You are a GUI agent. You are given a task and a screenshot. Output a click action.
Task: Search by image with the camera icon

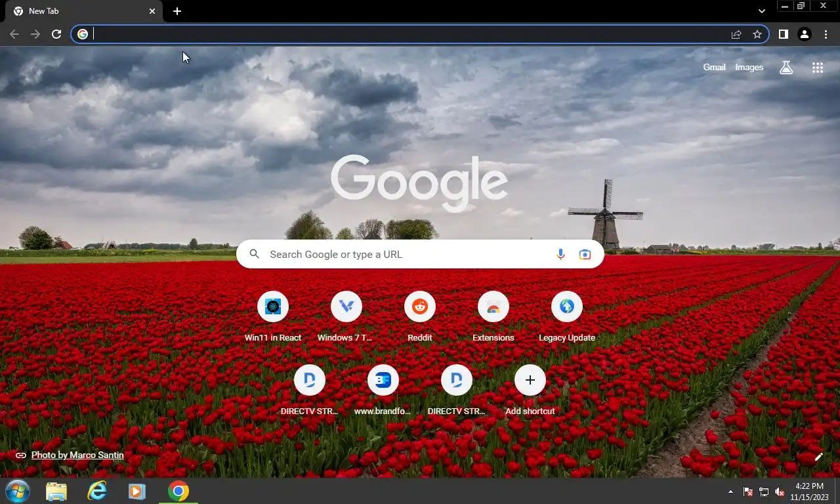585,254
